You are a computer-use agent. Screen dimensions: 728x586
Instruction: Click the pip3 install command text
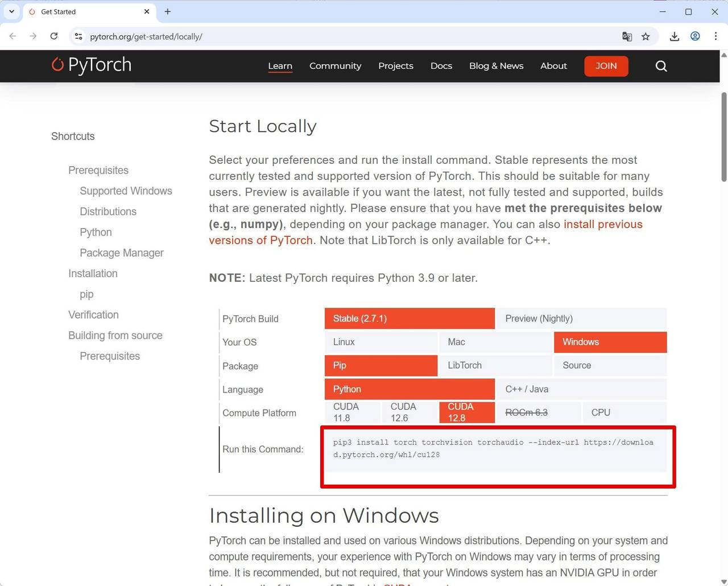tap(493, 448)
